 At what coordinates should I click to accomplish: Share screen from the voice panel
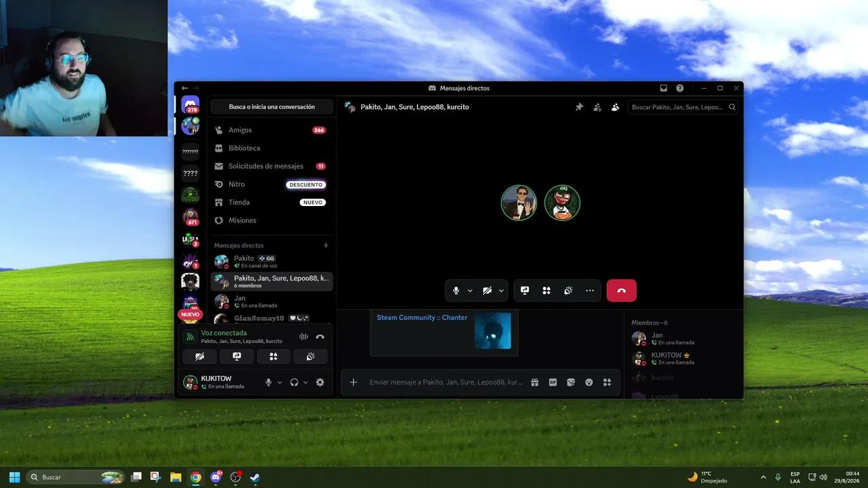[x=237, y=357]
